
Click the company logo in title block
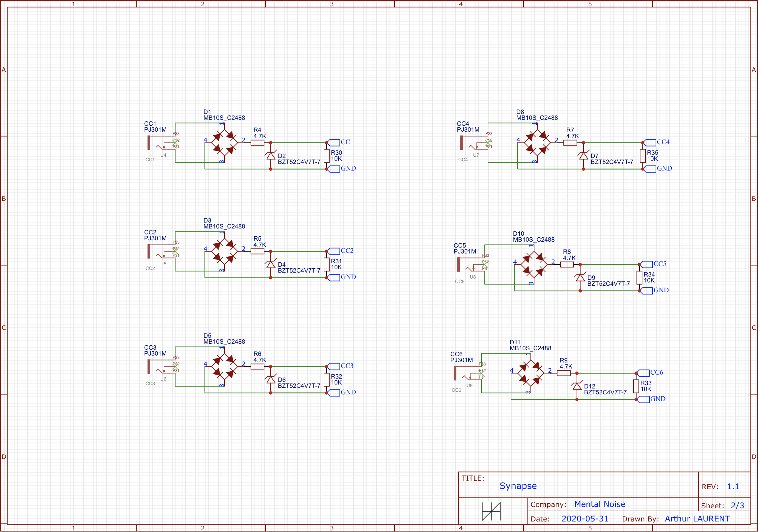point(491,511)
